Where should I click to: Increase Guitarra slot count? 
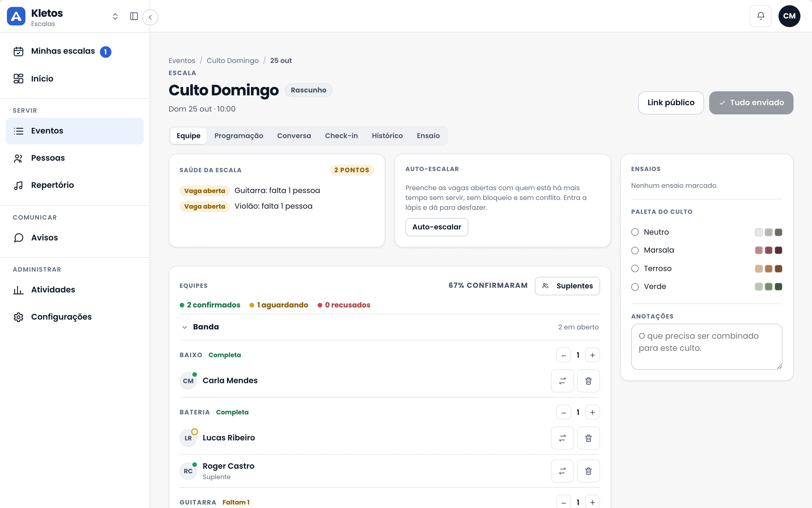pyautogui.click(x=593, y=502)
